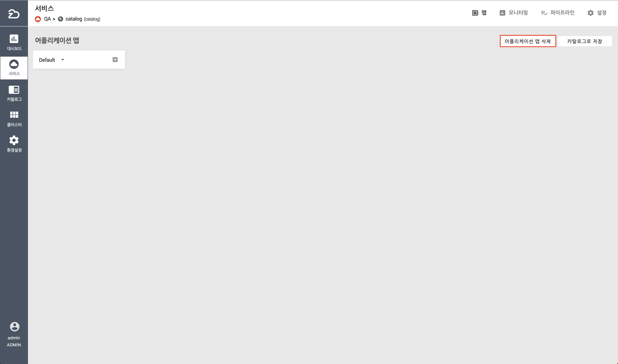Image resolution: width=618 pixels, height=364 pixels.
Task: Click the catalog breadcrumb name
Action: 74,19
